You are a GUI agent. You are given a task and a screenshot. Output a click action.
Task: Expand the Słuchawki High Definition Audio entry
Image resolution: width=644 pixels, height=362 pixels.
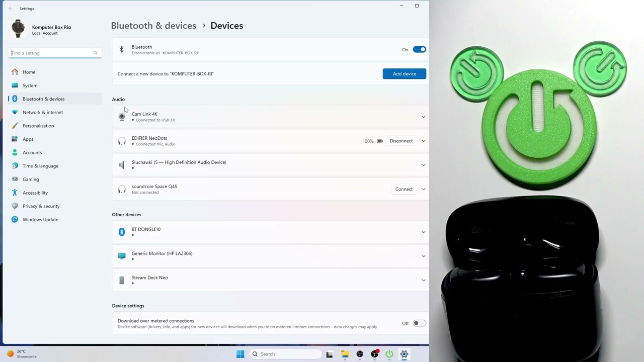click(x=423, y=165)
